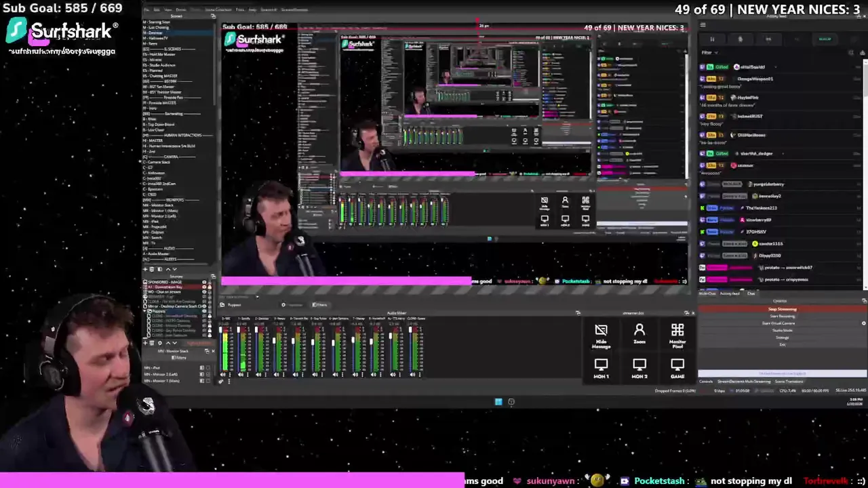Select the MN - Monitor Stack scene
This screenshot has width=868, height=488.
pyautogui.click(x=157, y=205)
